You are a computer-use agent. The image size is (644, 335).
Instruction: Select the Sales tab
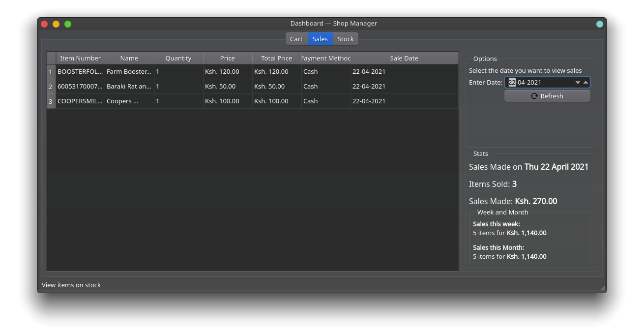[320, 38]
